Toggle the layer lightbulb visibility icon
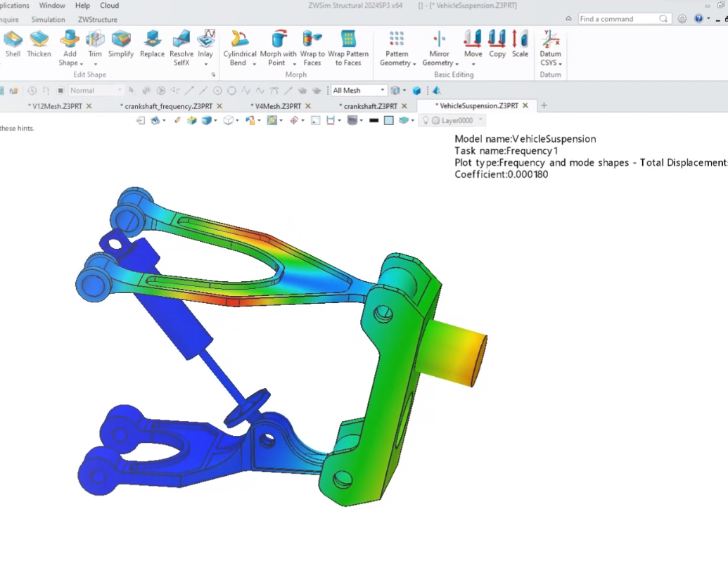This screenshot has width=728, height=573. 426,121
